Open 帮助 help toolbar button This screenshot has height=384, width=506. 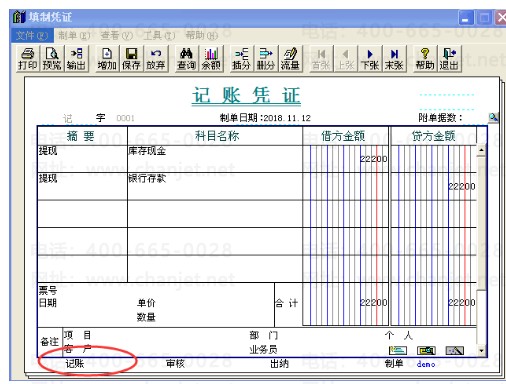(x=425, y=59)
